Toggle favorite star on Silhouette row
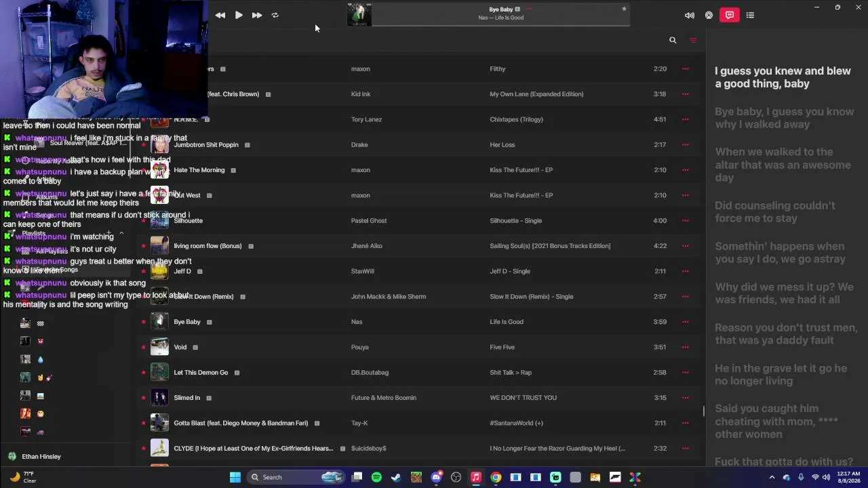The width and height of the screenshot is (868, 488). [x=143, y=220]
